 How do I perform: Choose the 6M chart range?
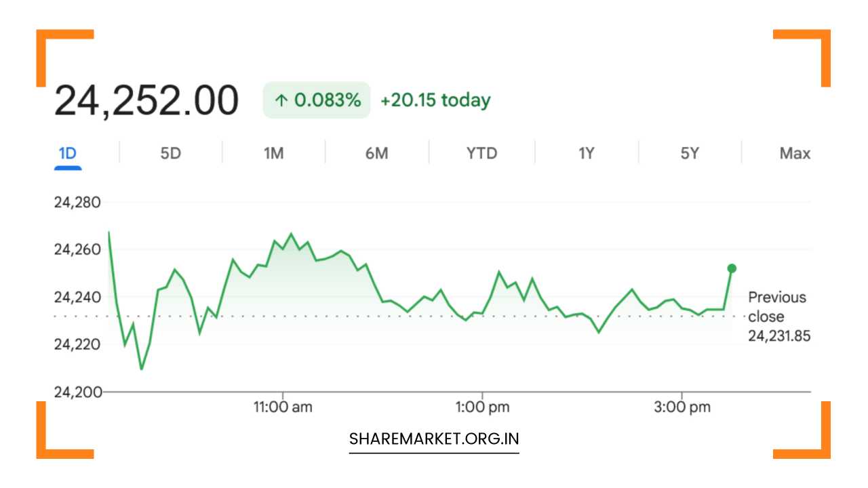(x=376, y=154)
